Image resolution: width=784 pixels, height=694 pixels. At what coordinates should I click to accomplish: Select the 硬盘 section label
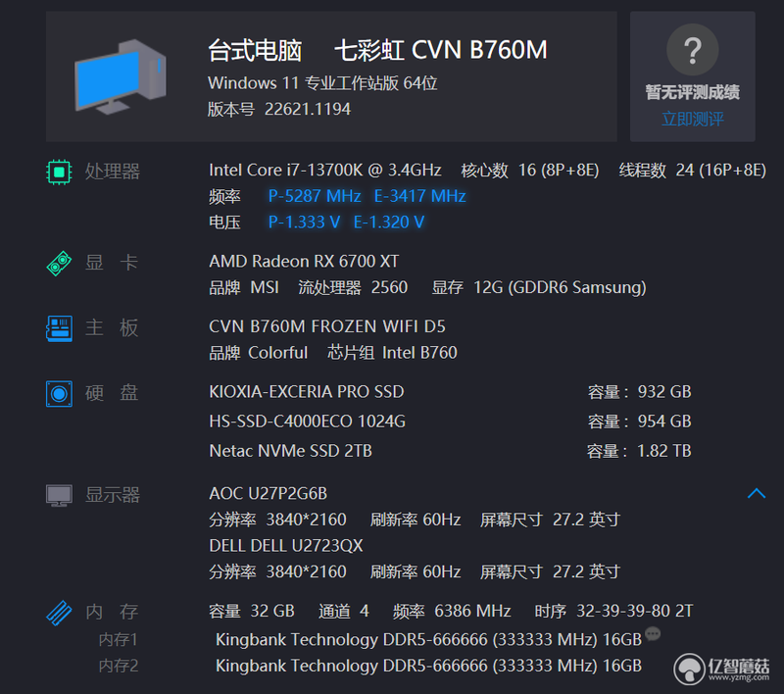click(112, 393)
